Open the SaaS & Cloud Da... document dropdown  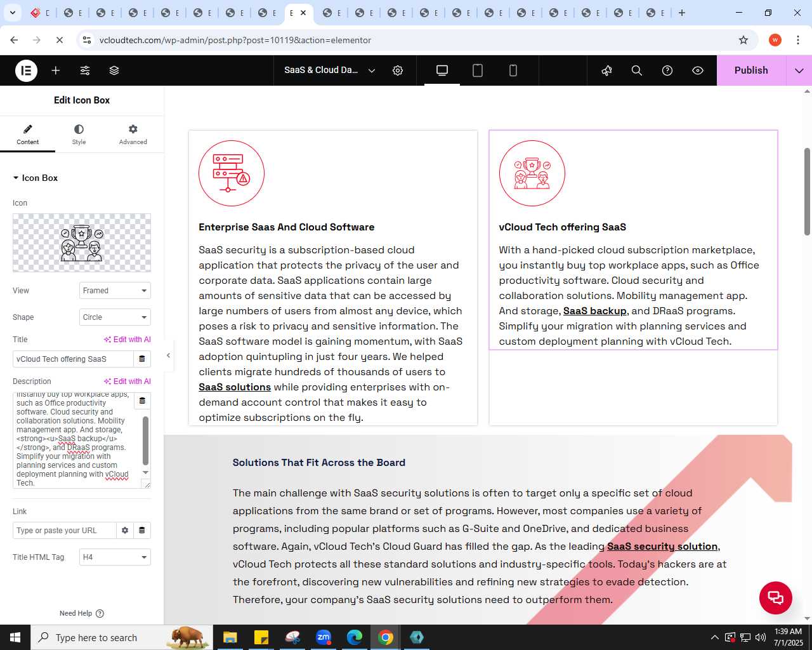coord(329,70)
